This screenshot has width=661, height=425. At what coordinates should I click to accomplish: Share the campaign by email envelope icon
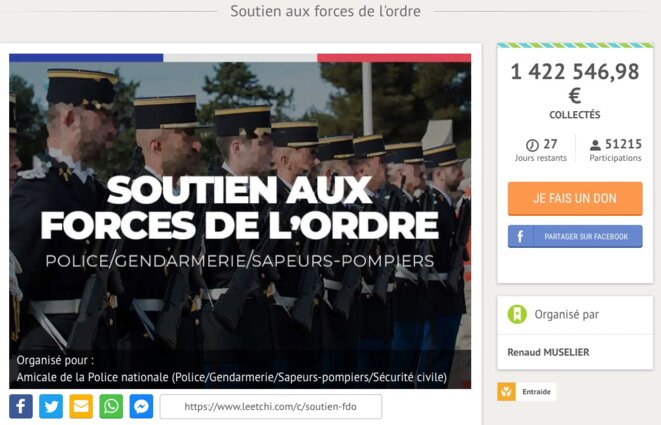tap(81, 406)
